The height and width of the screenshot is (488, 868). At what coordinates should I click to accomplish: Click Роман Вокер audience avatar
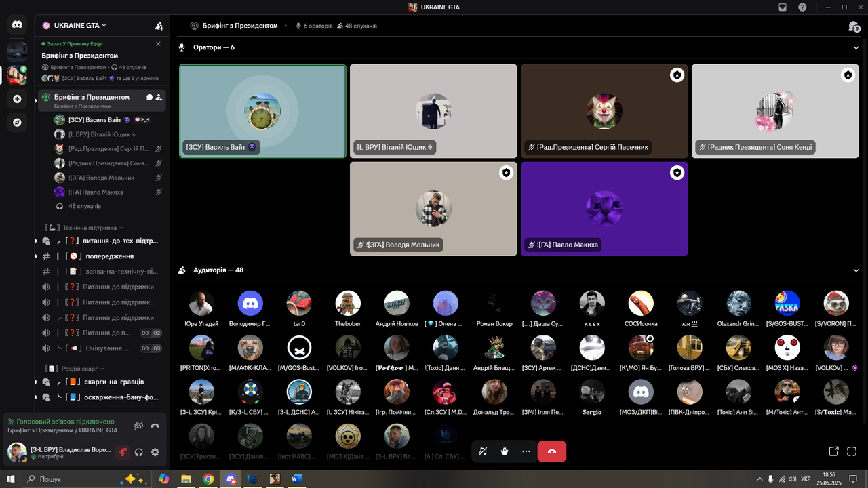(494, 304)
